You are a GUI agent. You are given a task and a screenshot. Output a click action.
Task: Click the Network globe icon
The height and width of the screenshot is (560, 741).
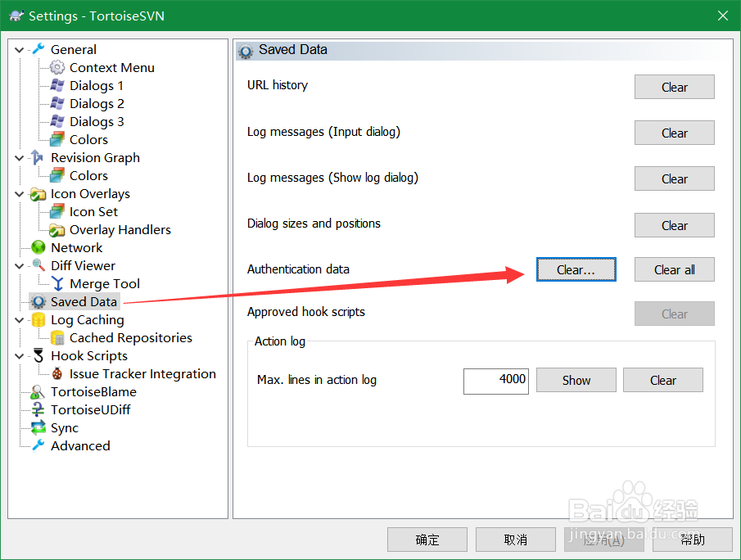tap(38, 247)
